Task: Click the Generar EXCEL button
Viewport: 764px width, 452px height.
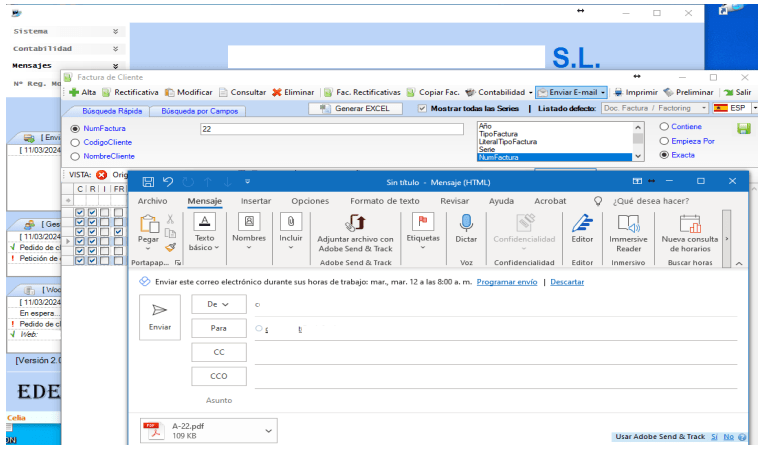Action: (x=355, y=109)
